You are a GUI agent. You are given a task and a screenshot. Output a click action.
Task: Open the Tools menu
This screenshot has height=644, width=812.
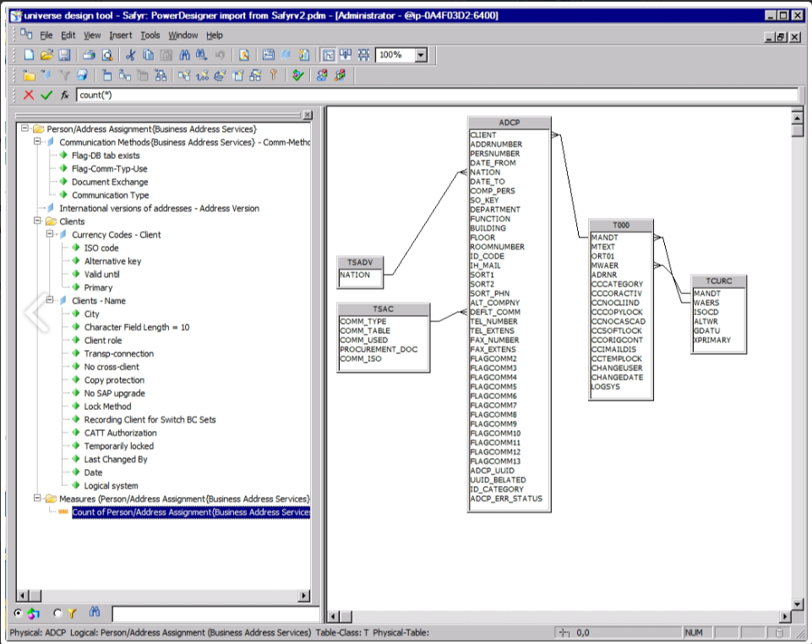click(x=150, y=35)
